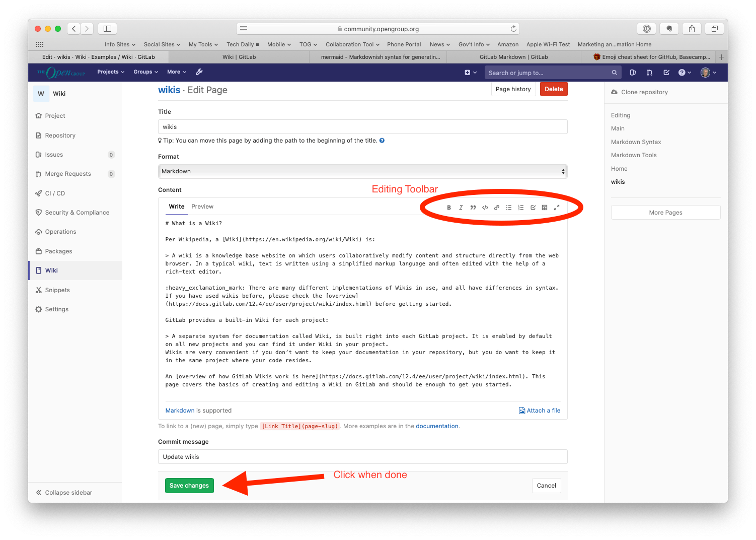Image resolution: width=756 pixels, height=540 pixels.
Task: Open Merge requests icon in top navbar
Action: point(649,73)
